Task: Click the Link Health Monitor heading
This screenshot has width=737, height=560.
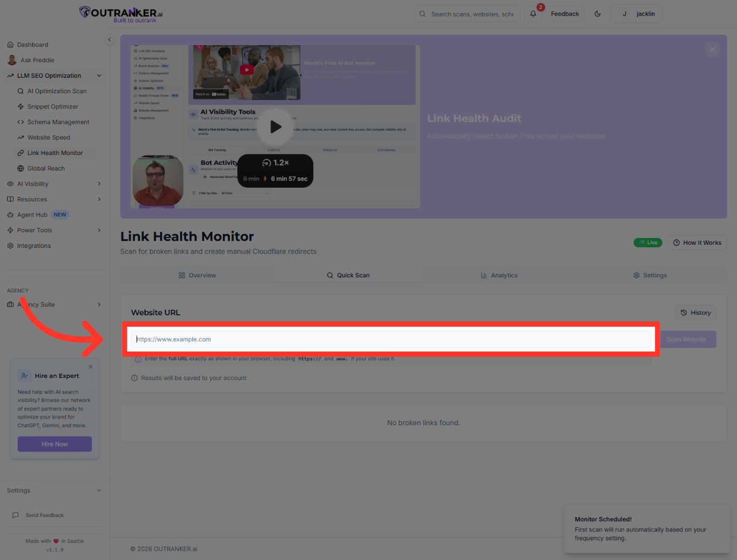Action: (187, 237)
